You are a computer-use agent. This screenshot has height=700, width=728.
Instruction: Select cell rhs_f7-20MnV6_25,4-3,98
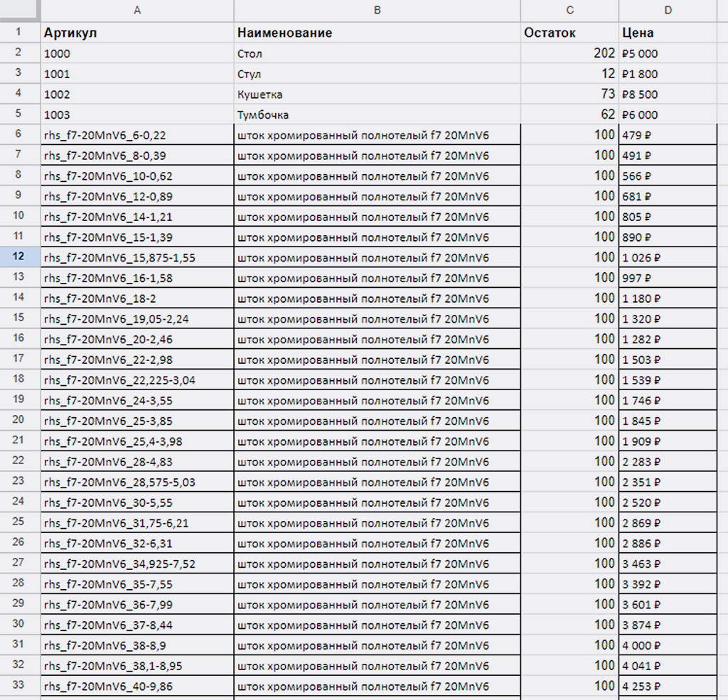pos(137,441)
